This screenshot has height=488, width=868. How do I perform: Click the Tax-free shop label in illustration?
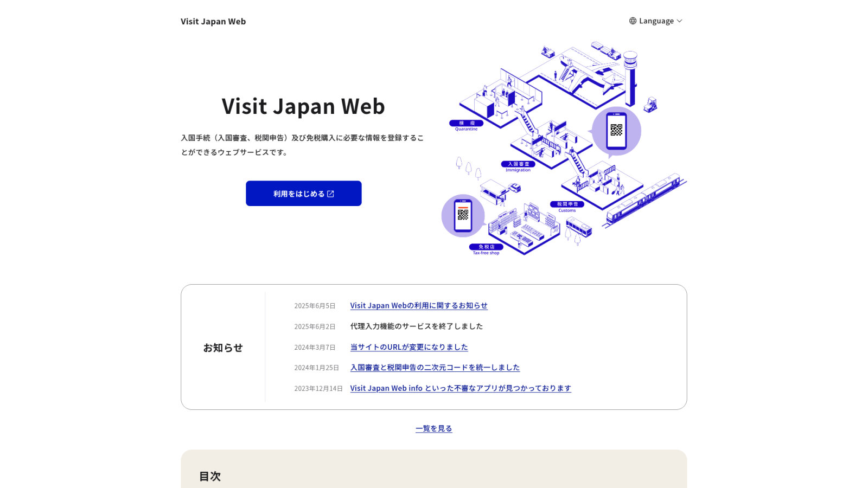(486, 249)
